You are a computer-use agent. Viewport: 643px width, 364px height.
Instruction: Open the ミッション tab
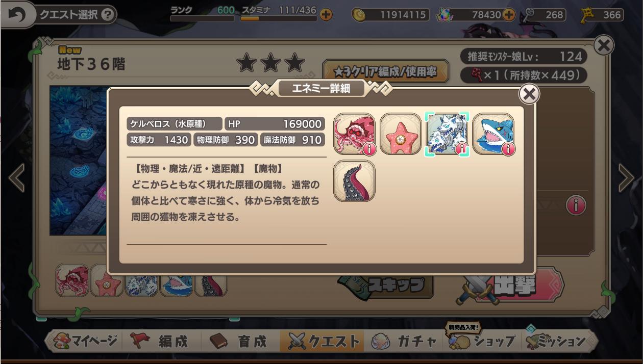pyautogui.click(x=559, y=341)
